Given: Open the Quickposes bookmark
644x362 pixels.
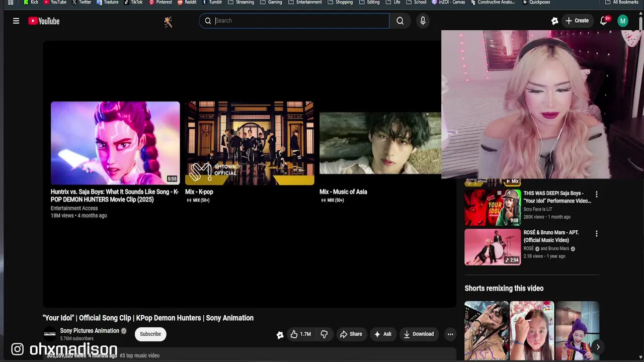Looking at the screenshot, I should (536, 3).
